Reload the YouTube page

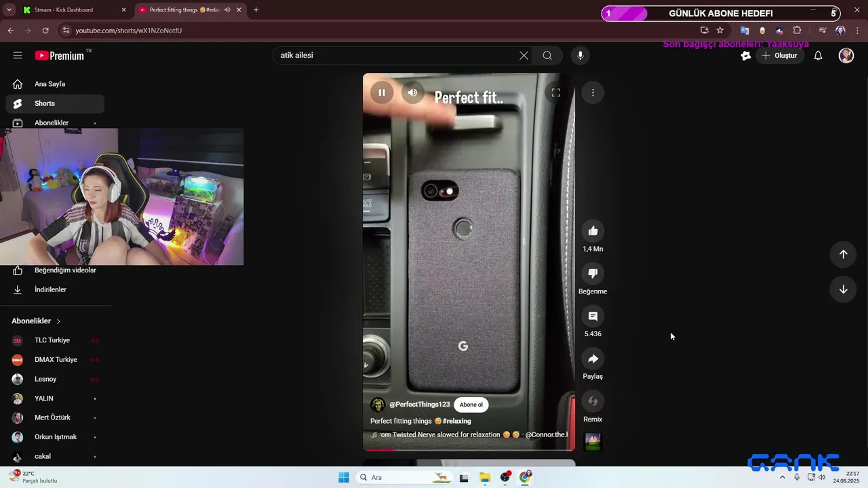coord(45,30)
